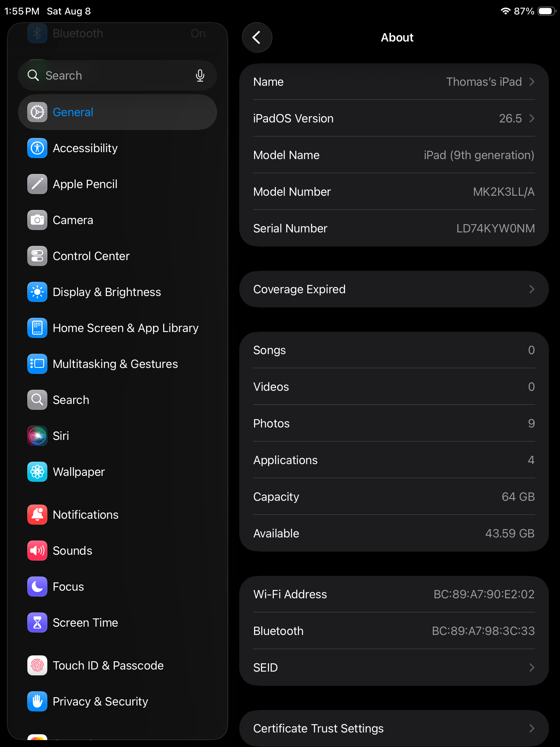Screen dimensions: 560x747
Task: Tap the Screen Time hourglass icon
Action: click(x=37, y=622)
